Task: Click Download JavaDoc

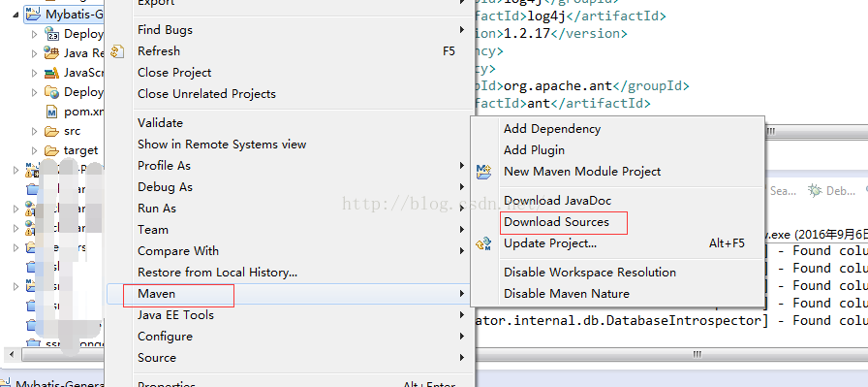Action: [x=617, y=201]
